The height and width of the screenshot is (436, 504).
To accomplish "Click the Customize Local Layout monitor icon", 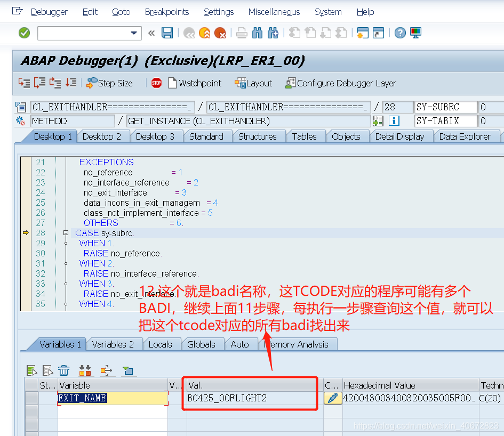I will click(415, 33).
